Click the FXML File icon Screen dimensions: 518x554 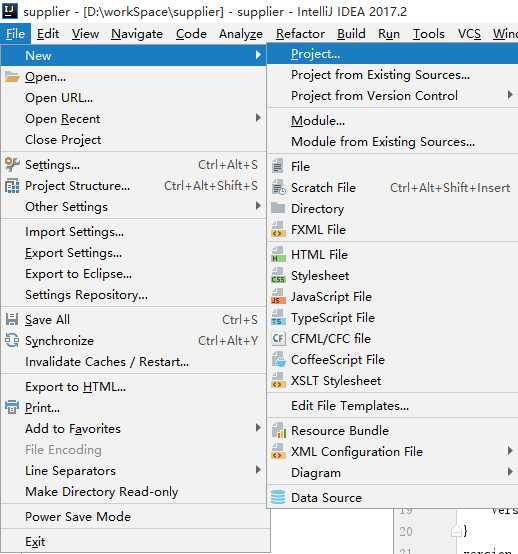pos(278,230)
